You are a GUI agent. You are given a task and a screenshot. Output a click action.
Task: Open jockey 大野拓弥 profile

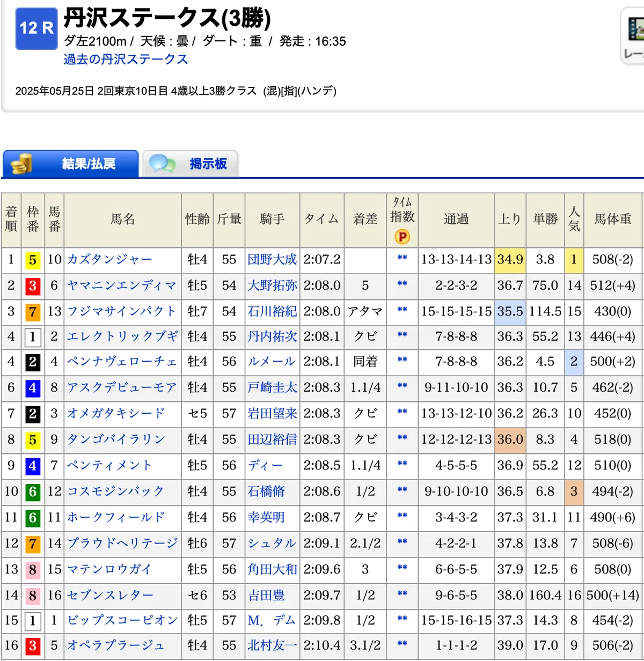pyautogui.click(x=272, y=285)
